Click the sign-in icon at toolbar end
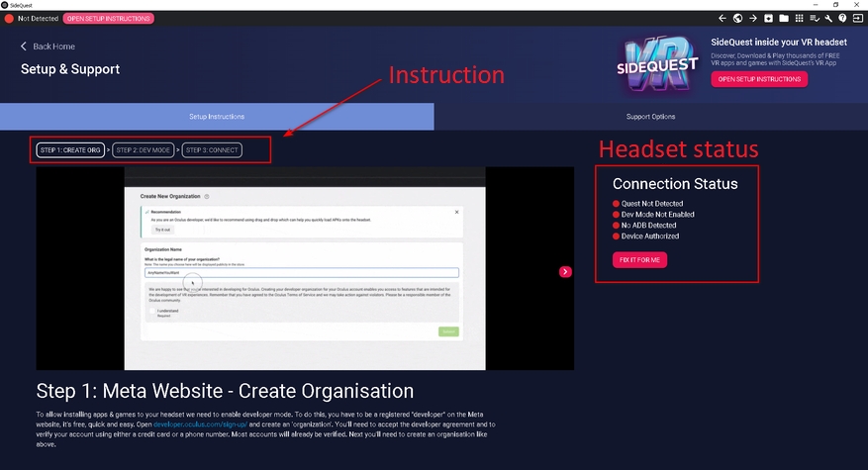868x470 pixels. 858,19
